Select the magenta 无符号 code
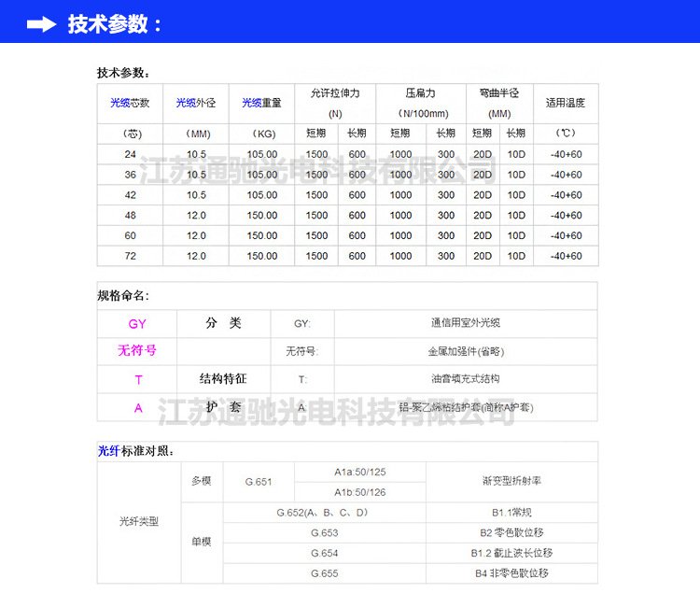The height and width of the screenshot is (607, 700). [137, 350]
